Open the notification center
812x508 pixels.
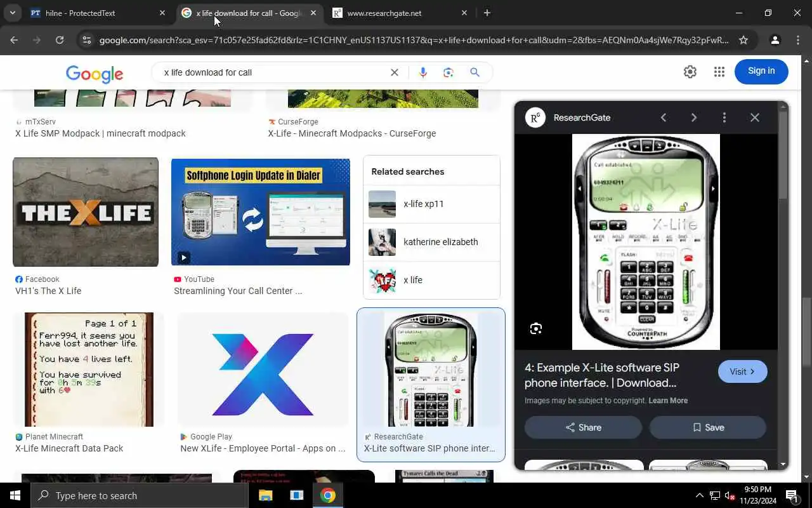click(792, 495)
